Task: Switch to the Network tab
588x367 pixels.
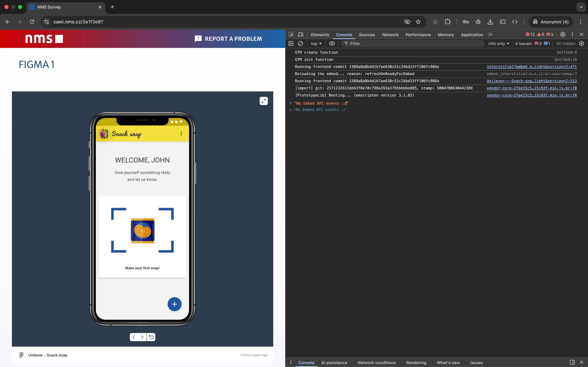Action: point(390,35)
